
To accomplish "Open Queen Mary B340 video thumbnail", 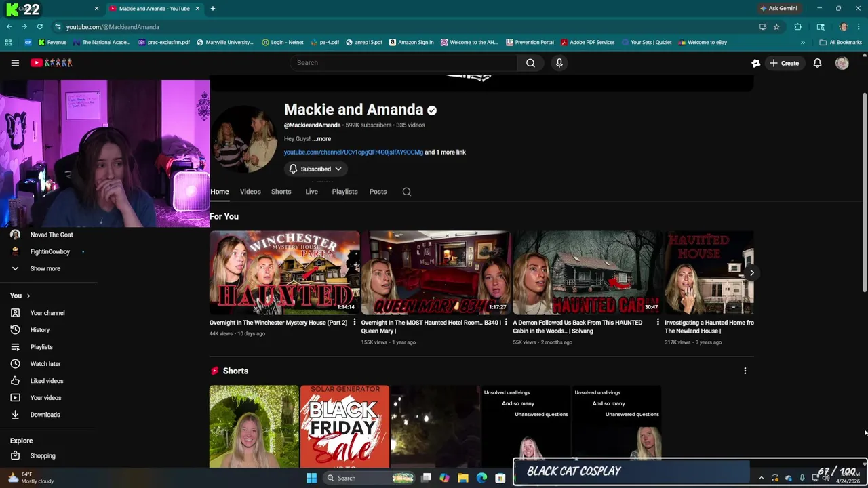I will click(436, 272).
